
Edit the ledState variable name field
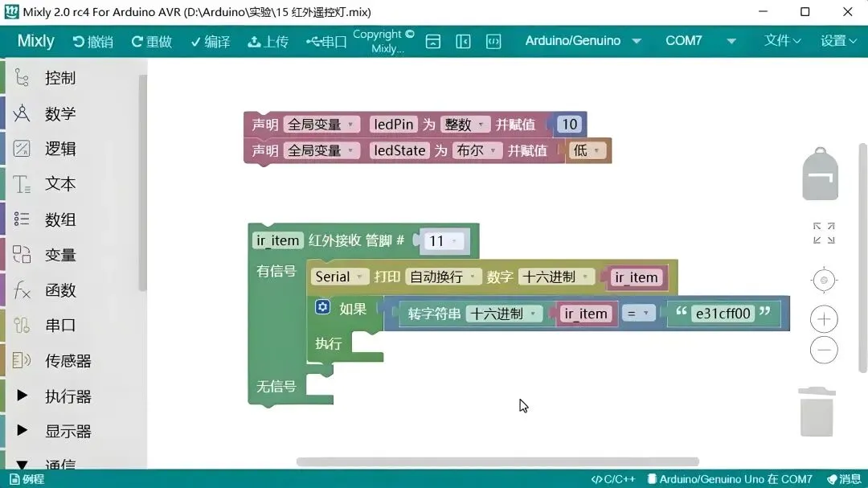(x=399, y=150)
